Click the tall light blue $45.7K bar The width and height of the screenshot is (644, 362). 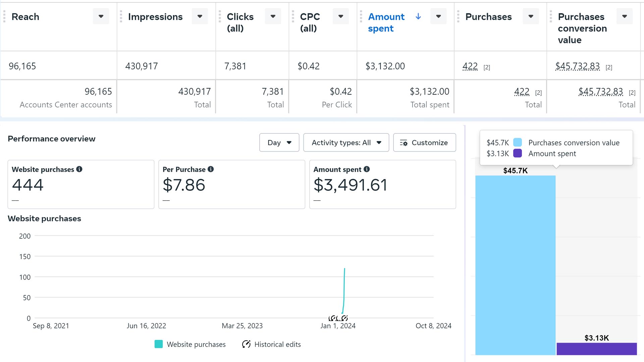pyautogui.click(x=515, y=265)
